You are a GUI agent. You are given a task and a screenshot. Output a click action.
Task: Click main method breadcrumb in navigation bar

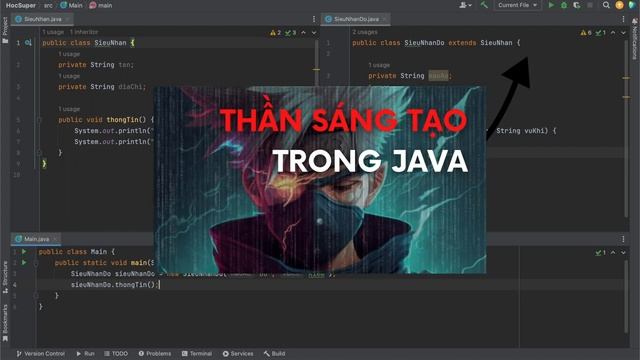pyautogui.click(x=101, y=5)
